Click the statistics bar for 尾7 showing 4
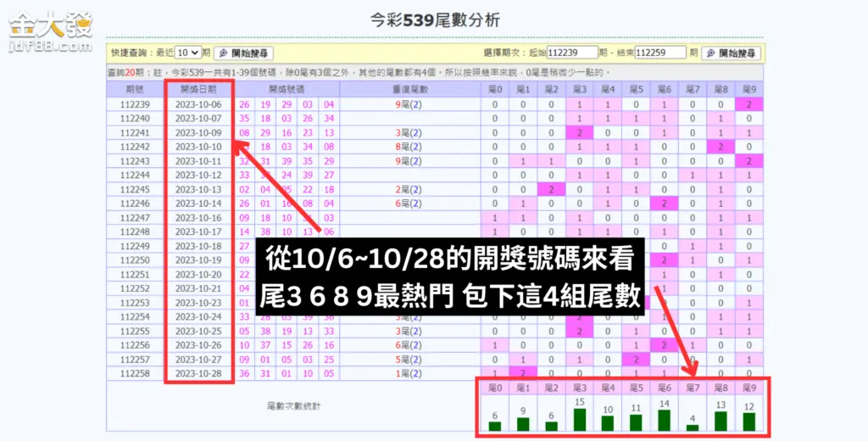868x441 pixels. pyautogui.click(x=693, y=427)
